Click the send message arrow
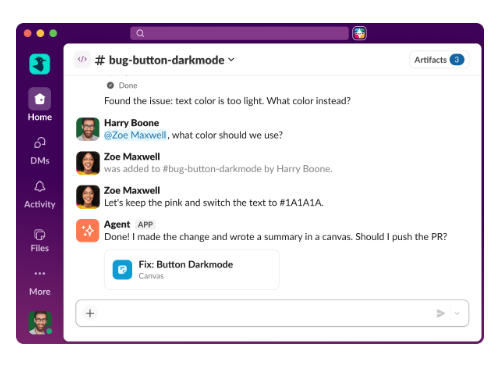 (441, 313)
